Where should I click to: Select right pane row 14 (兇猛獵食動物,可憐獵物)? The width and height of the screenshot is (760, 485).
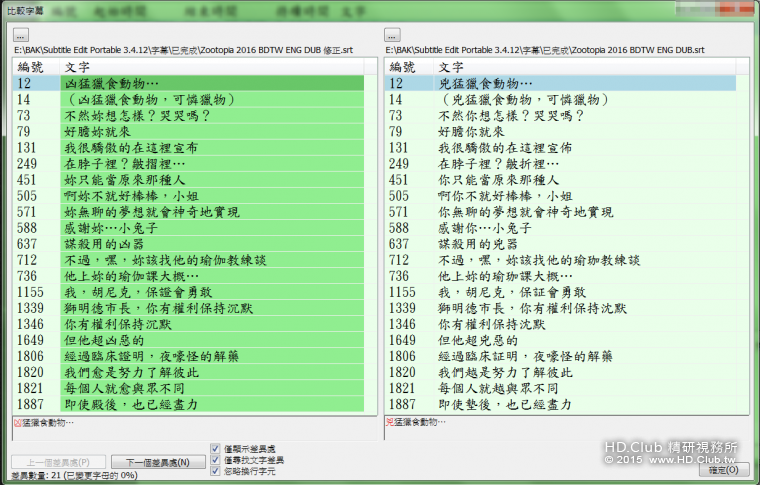(561, 99)
